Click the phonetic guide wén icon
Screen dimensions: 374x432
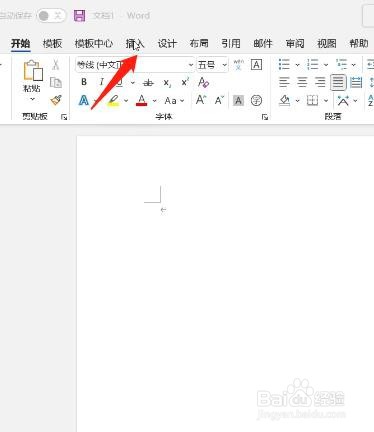238,65
